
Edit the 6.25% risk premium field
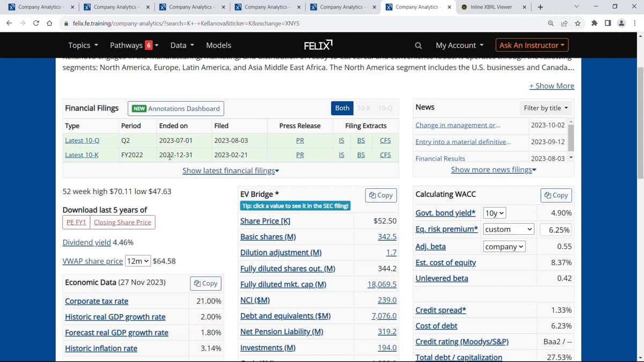pos(557,230)
